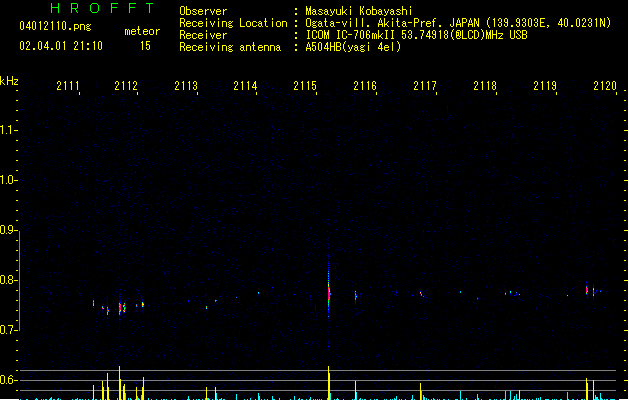
Task: Click time axis label 2118
Action: 485,86
